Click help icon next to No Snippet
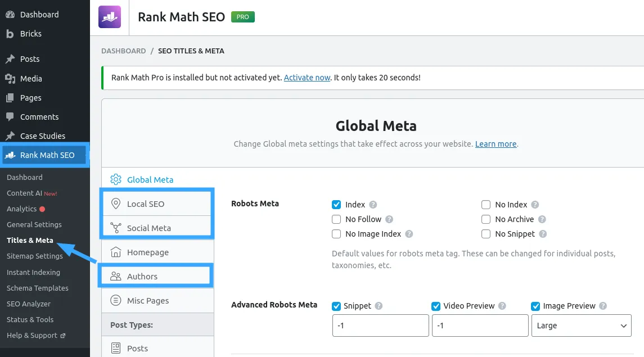The height and width of the screenshot is (357, 644). (543, 234)
